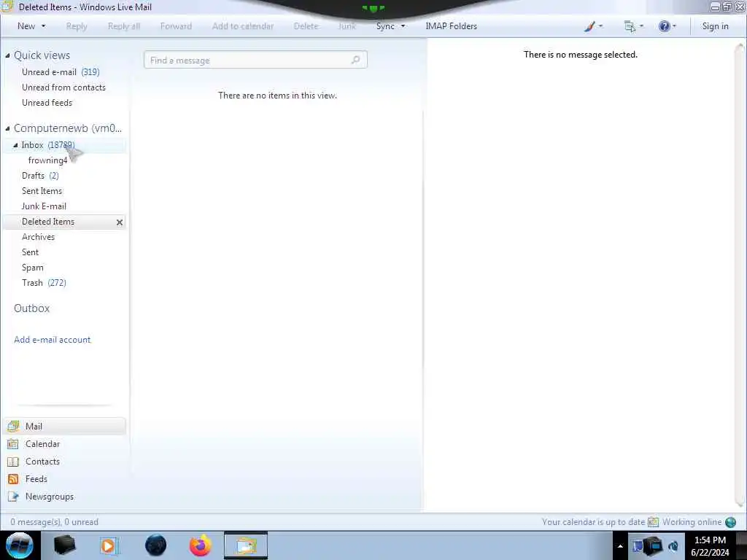Open the Contacts book icon

click(x=13, y=462)
